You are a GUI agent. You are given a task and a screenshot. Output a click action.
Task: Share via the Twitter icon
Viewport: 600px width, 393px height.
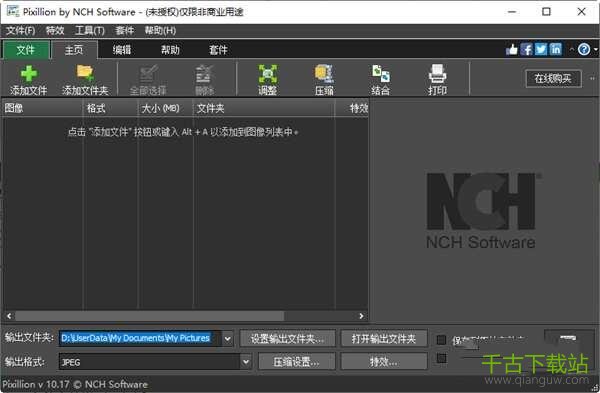tap(541, 49)
